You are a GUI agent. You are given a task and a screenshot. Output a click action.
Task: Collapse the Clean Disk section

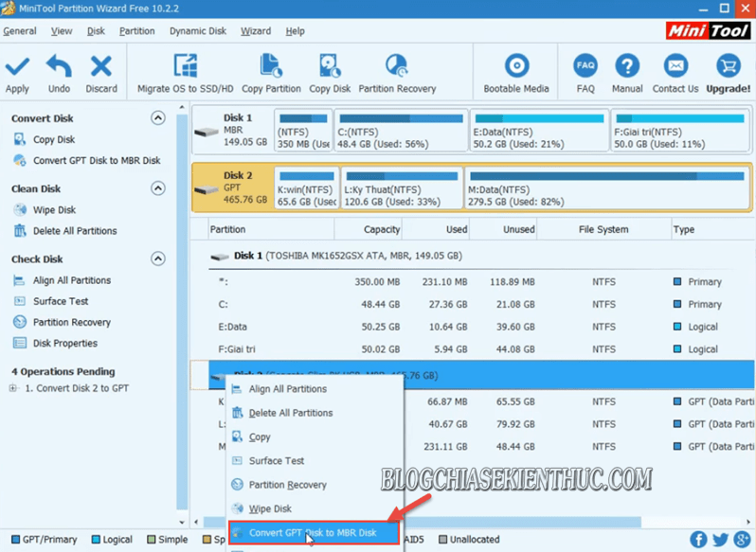[157, 188]
